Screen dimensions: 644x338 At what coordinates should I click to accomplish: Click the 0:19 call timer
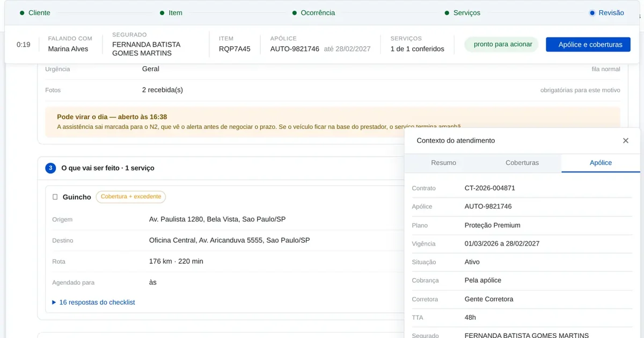(x=24, y=45)
